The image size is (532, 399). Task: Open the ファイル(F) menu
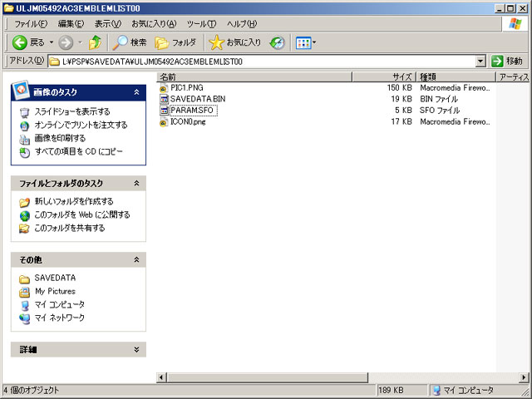[31, 23]
